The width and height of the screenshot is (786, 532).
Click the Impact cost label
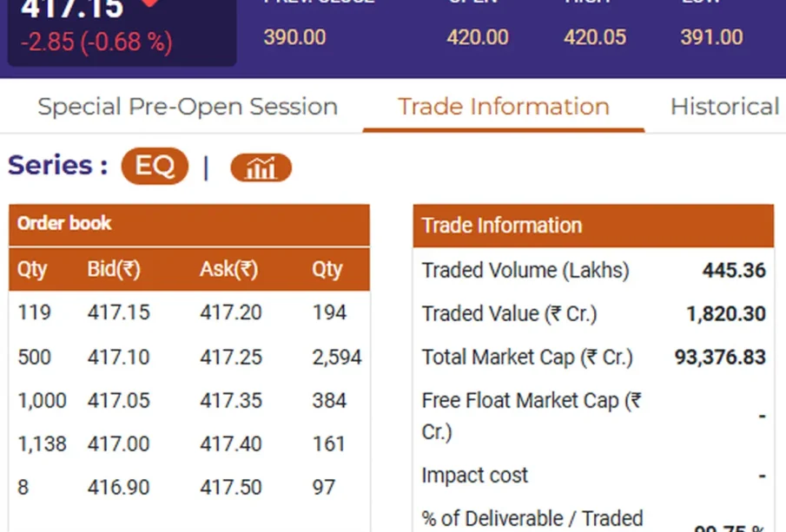(x=474, y=476)
